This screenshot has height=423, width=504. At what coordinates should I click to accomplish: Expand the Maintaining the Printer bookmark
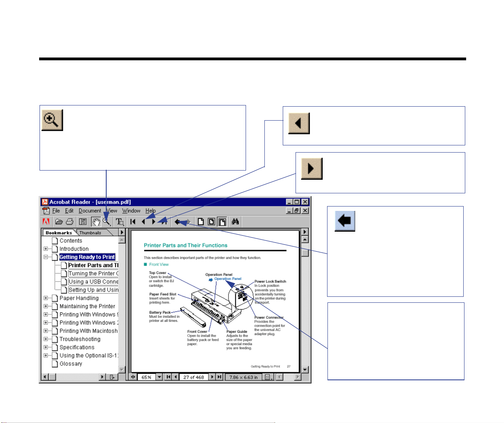tap(46, 306)
